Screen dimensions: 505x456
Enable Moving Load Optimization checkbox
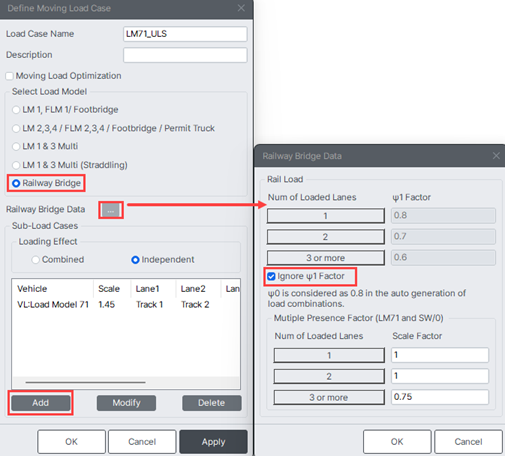pos(9,76)
